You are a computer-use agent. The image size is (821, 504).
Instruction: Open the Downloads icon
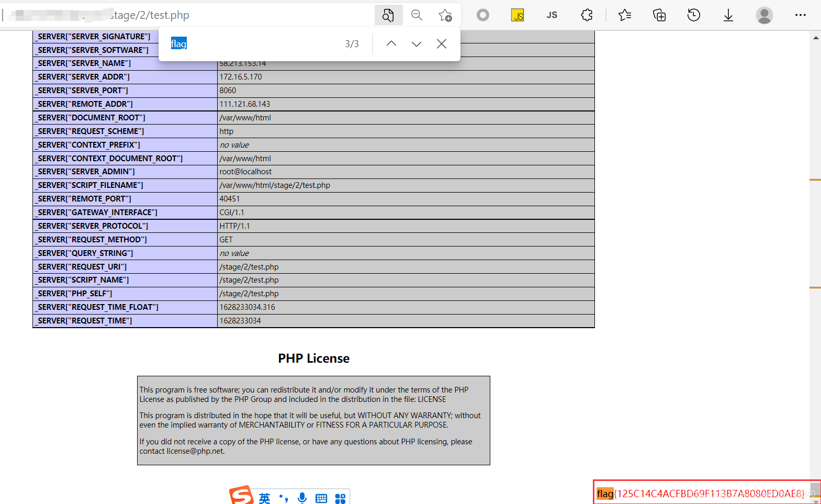tap(728, 15)
